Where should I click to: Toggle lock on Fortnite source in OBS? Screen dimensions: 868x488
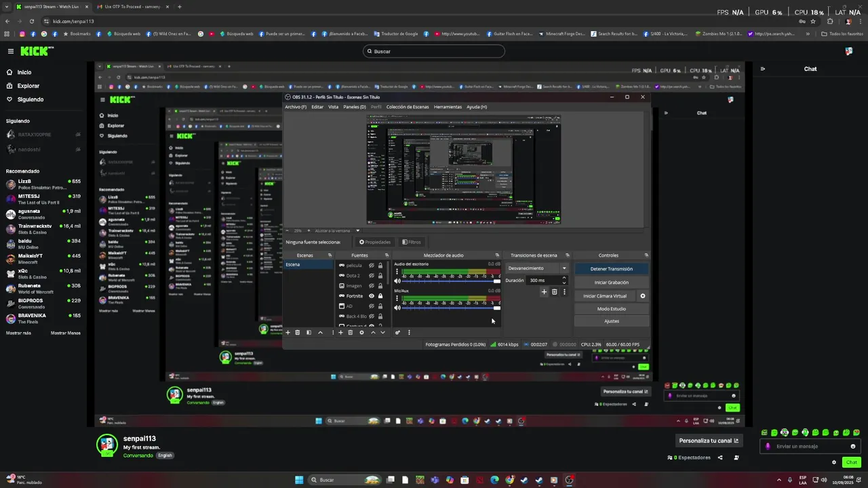(380, 296)
